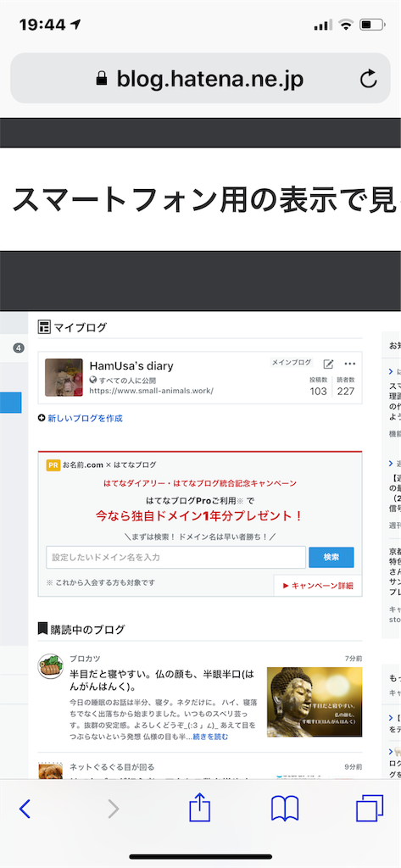The width and height of the screenshot is (401, 868).
Task: Open Safari tabs overview icon
Action: pyautogui.click(x=370, y=808)
